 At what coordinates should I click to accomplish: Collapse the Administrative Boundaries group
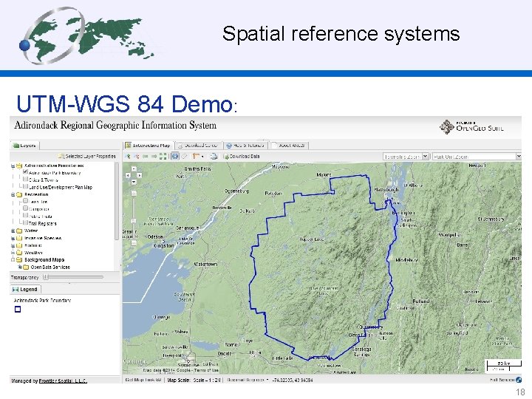point(13,166)
